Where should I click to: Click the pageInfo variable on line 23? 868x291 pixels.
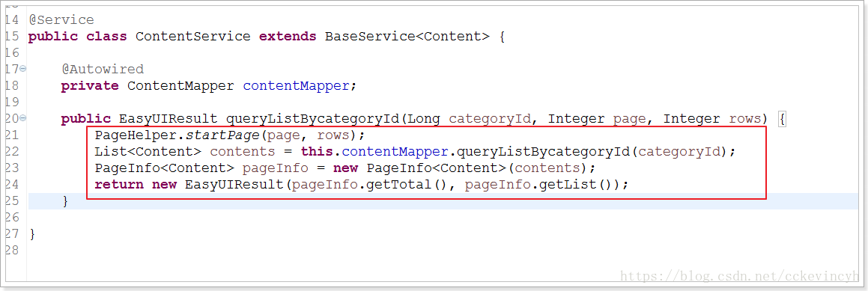point(276,168)
